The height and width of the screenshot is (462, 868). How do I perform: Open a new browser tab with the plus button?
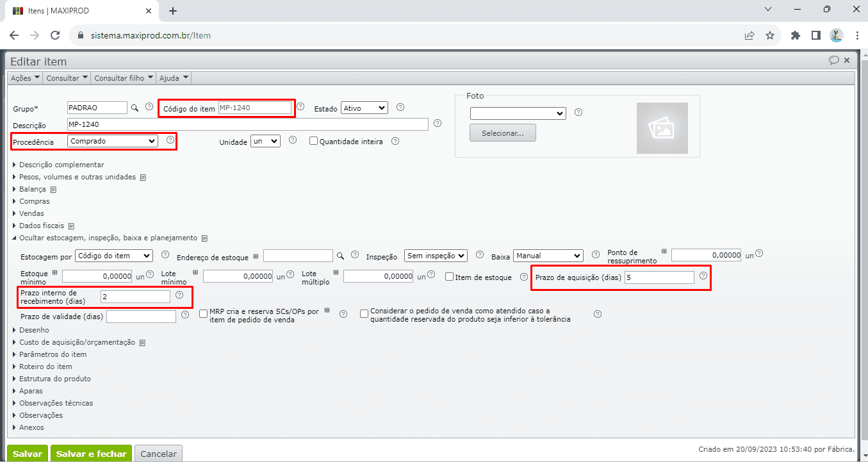click(173, 11)
